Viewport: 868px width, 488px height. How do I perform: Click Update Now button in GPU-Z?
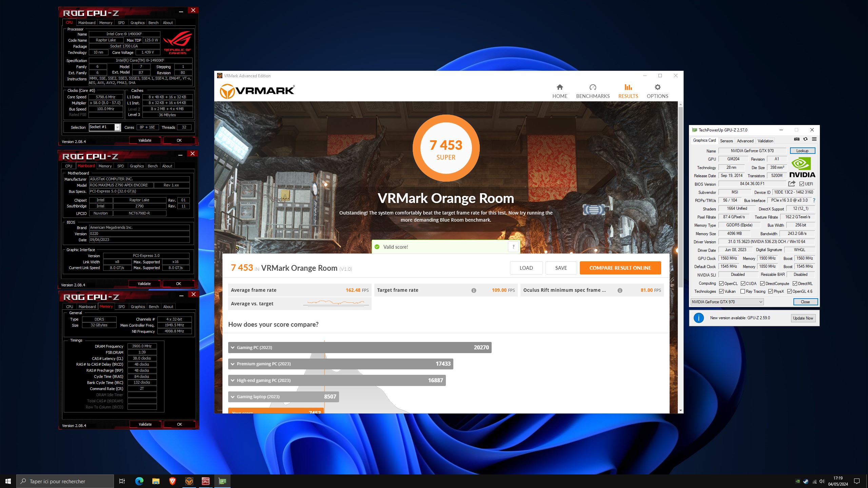(x=803, y=318)
